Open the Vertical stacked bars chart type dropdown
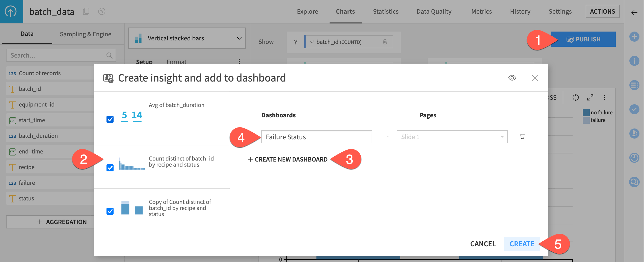 click(x=187, y=38)
